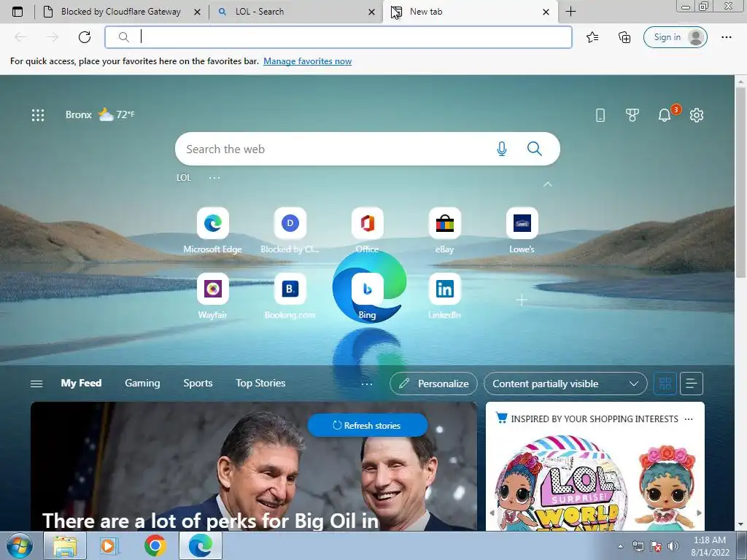The width and height of the screenshot is (747, 560).
Task: Open Windows Media Player from taskbar
Action: tap(109, 545)
